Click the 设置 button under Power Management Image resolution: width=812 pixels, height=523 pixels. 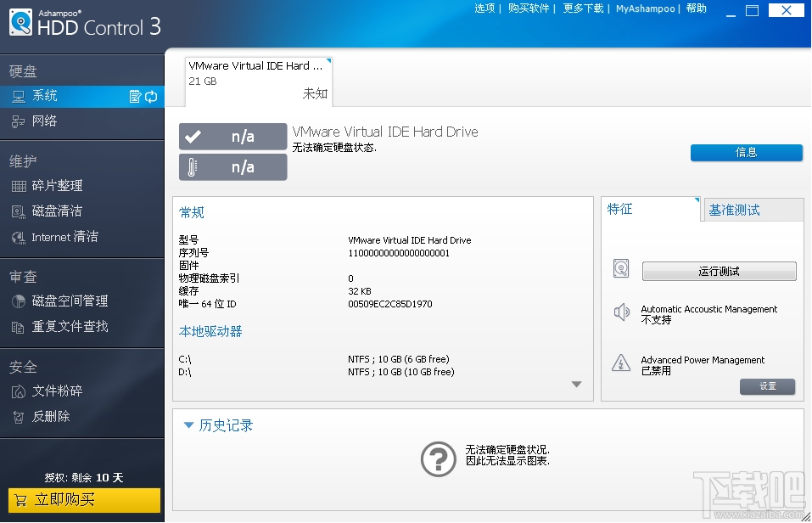click(768, 386)
